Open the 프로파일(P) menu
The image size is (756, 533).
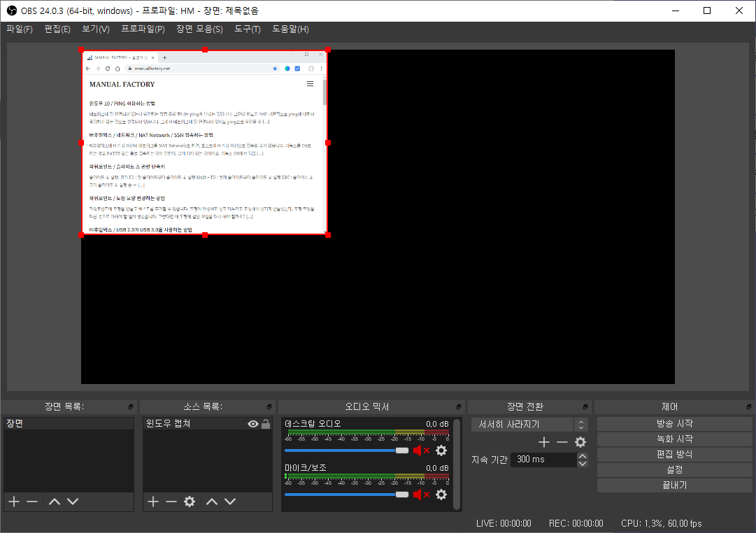click(143, 29)
